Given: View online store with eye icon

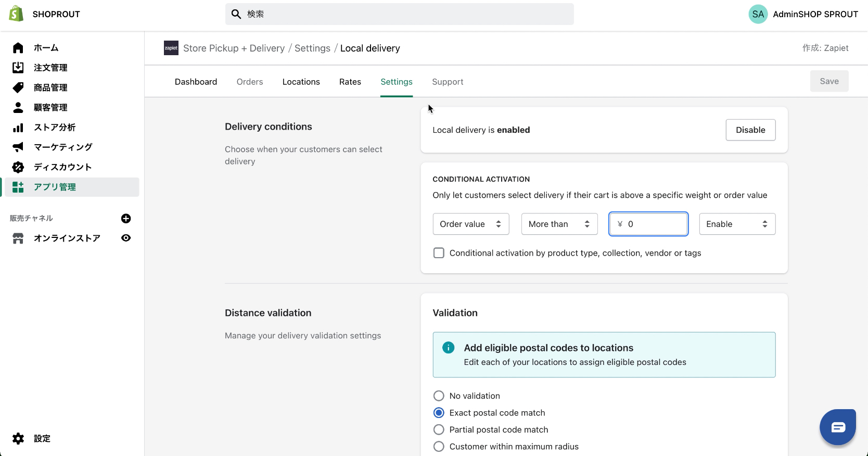Looking at the screenshot, I should 126,238.
